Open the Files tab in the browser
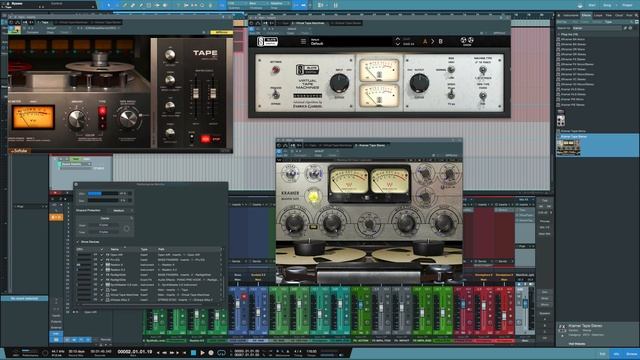The image size is (640, 360). pos(609,16)
